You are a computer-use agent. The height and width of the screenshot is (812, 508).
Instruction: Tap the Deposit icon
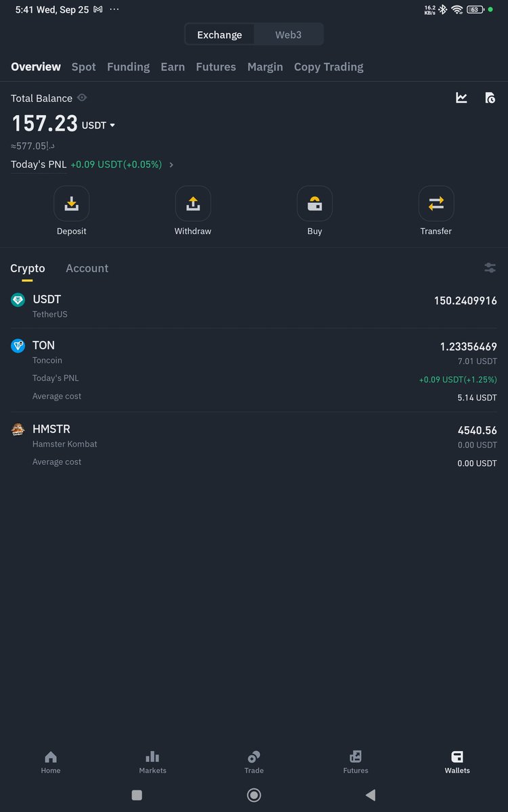click(71, 203)
